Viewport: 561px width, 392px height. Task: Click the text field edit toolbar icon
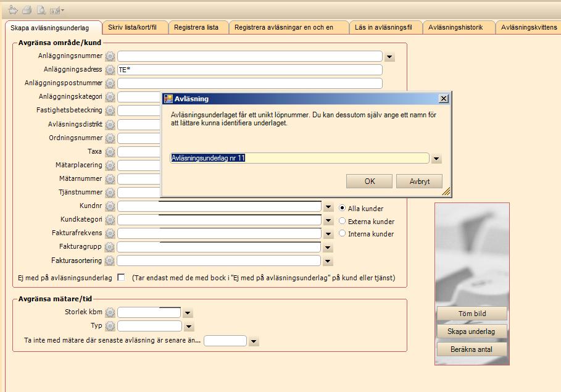[x=55, y=10]
